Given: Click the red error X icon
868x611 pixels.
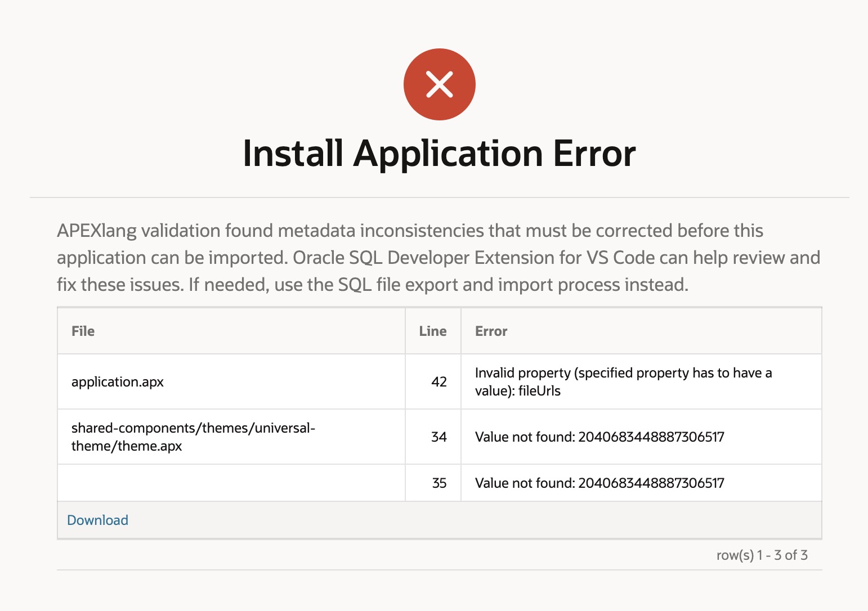Looking at the screenshot, I should (440, 84).
